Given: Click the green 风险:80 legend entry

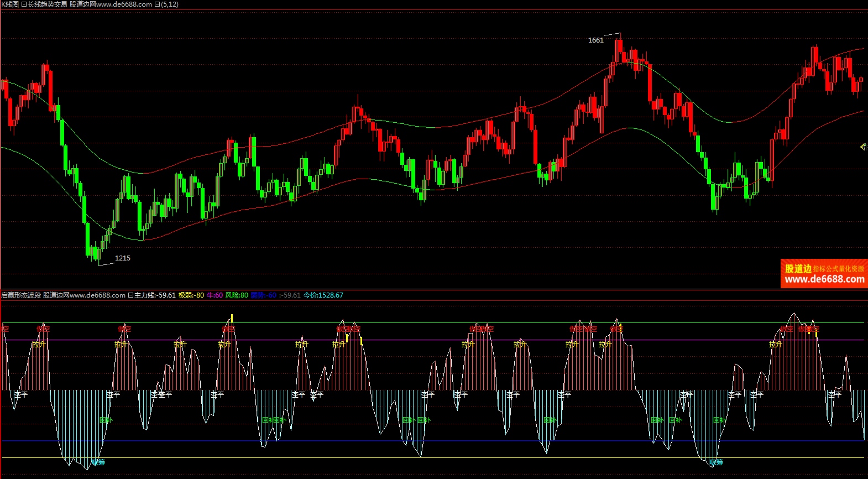Looking at the screenshot, I should click(237, 295).
